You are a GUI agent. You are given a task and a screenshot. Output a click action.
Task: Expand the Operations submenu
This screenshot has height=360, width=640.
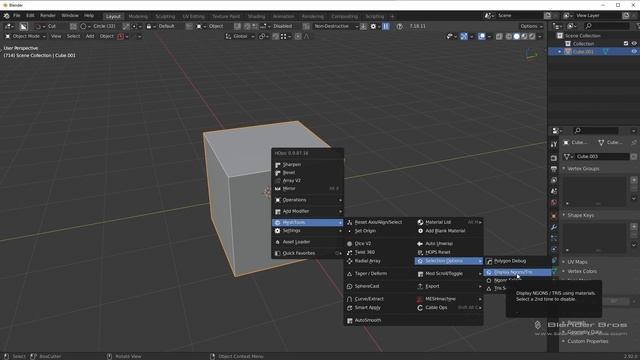click(x=308, y=200)
